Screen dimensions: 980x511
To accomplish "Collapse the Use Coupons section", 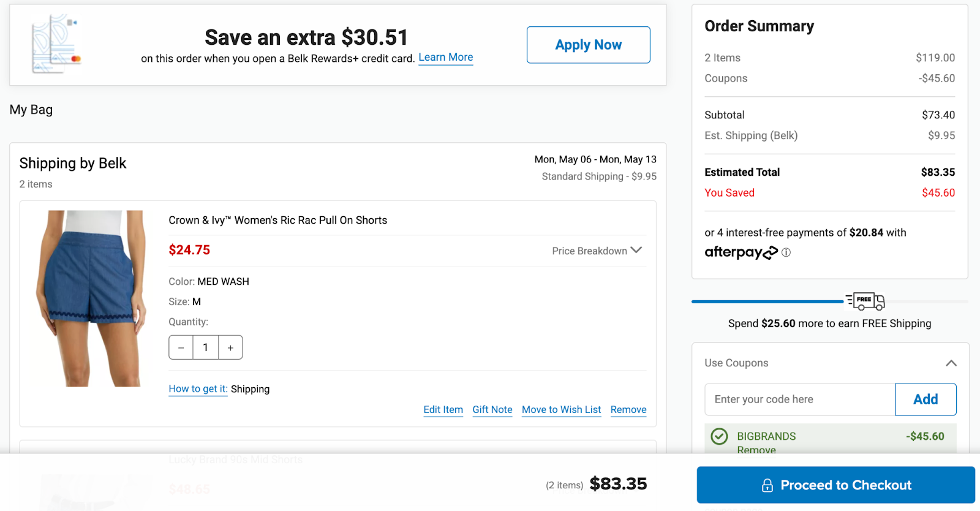I will point(951,363).
